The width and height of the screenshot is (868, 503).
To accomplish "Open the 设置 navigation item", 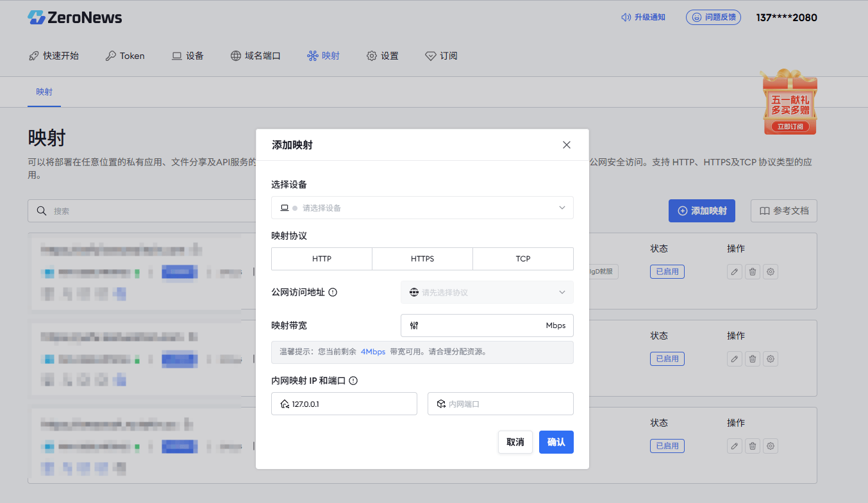I will [383, 56].
